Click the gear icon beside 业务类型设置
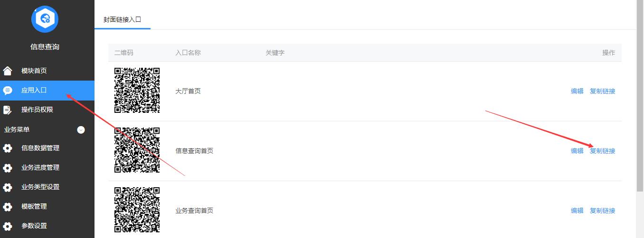Viewport: 644px width, 238px height. pyautogui.click(x=8, y=187)
